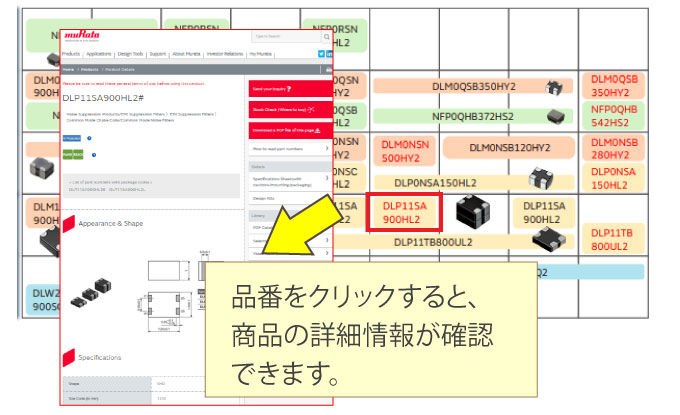The width and height of the screenshot is (680, 415).
Task: Open the Products menu
Action: point(71,54)
